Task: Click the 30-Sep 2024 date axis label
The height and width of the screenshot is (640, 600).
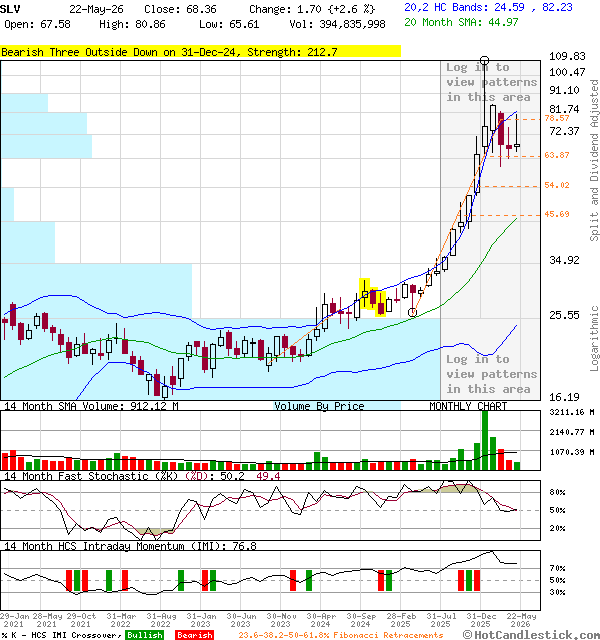Action: pos(361,620)
